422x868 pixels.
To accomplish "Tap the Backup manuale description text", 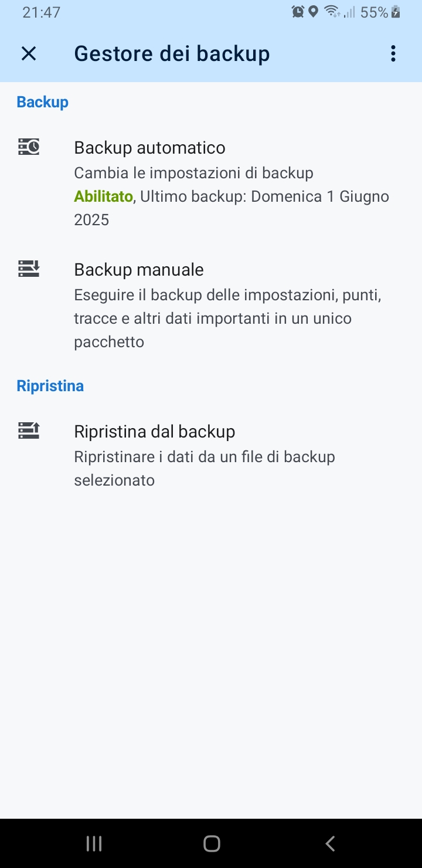I will (227, 318).
